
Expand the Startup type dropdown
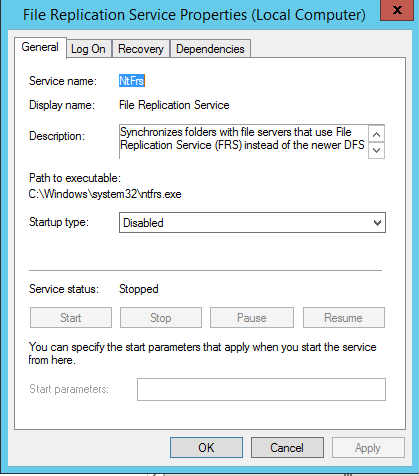tap(252, 223)
